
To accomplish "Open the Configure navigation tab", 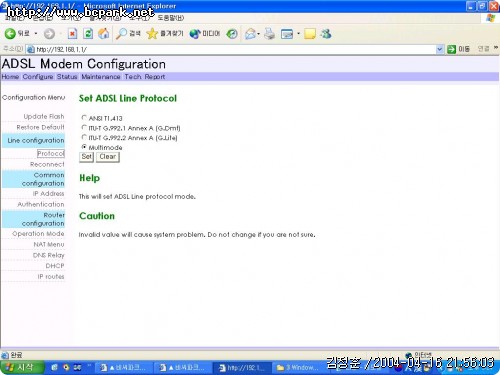I will (38, 77).
